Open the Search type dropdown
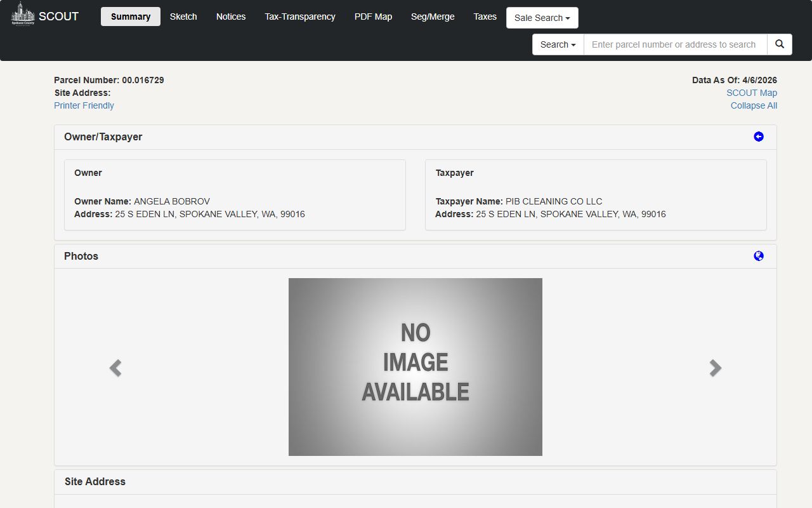Image resolution: width=812 pixels, height=508 pixels. pos(558,44)
